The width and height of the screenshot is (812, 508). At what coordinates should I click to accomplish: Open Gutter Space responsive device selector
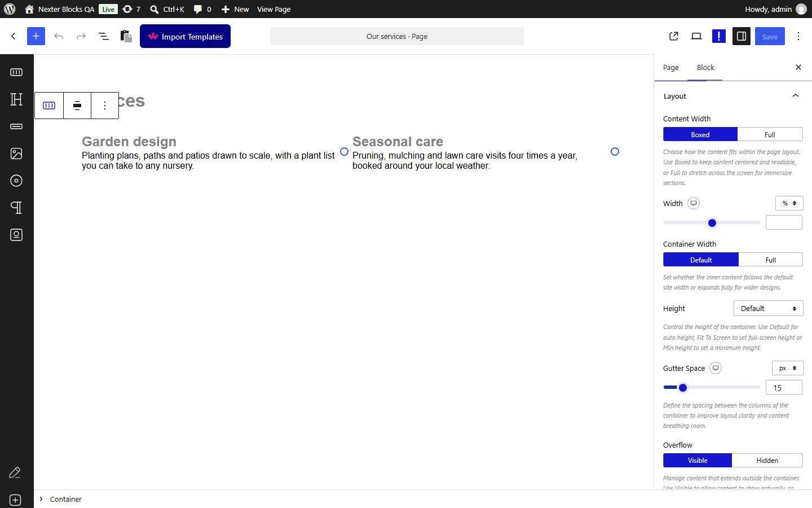click(716, 368)
